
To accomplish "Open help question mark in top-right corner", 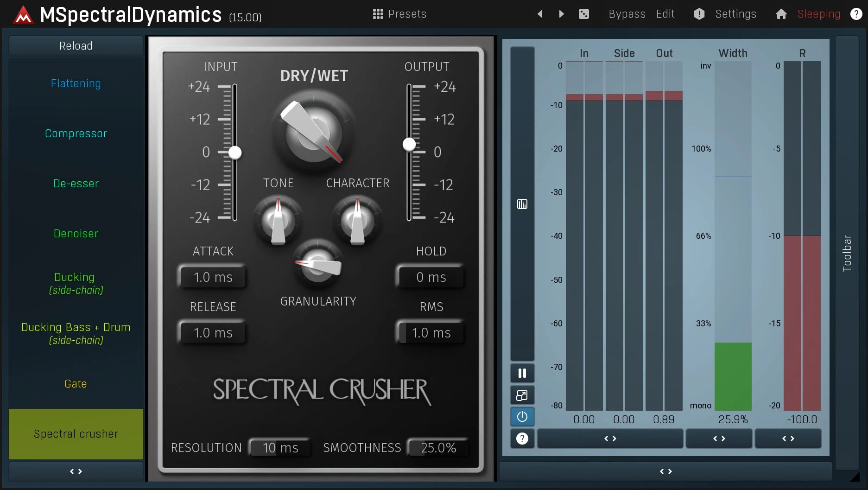I will (856, 14).
